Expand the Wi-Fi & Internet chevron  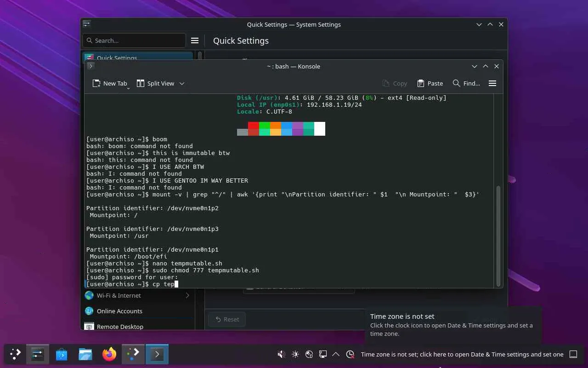pyautogui.click(x=187, y=295)
